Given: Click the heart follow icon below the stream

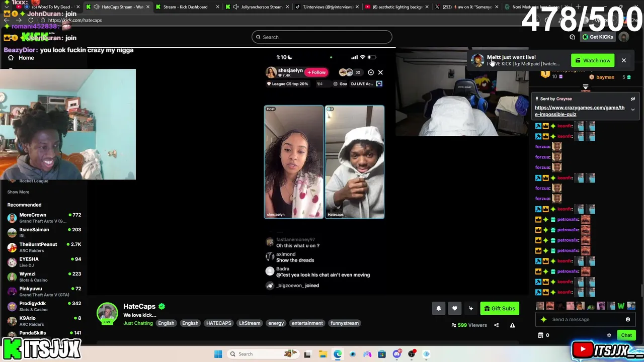Looking at the screenshot, I should [x=454, y=309].
